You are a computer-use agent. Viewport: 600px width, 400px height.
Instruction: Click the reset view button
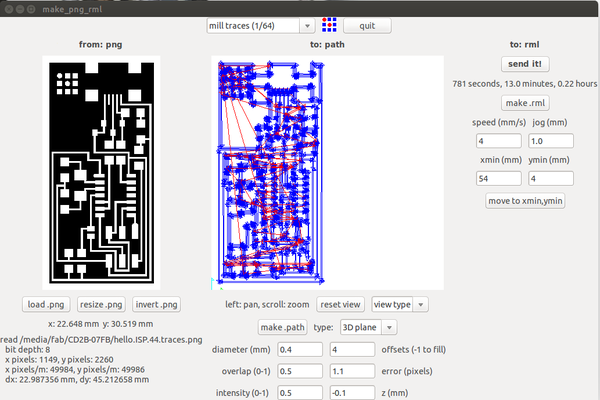click(340, 304)
